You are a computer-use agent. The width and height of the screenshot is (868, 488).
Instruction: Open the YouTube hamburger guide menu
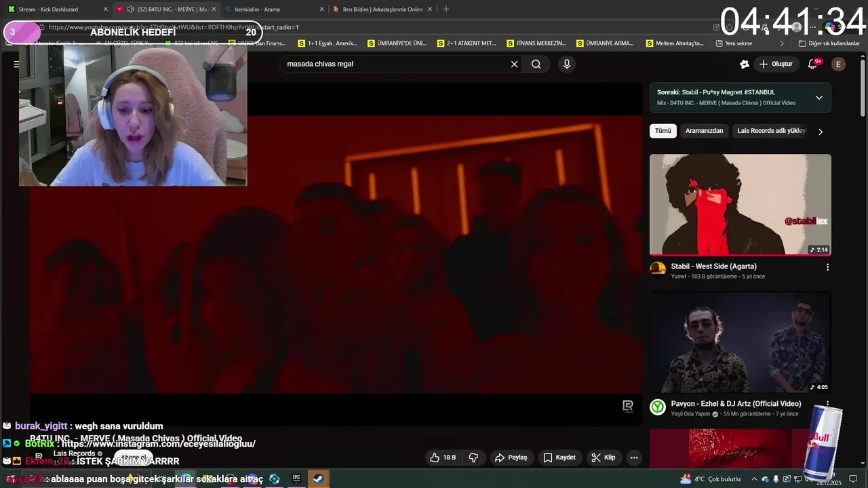point(16,64)
